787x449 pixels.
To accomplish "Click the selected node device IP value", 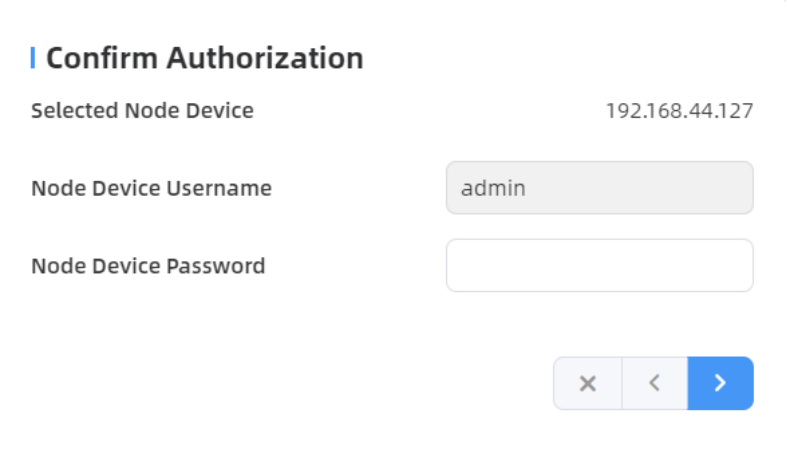I will 679,110.
